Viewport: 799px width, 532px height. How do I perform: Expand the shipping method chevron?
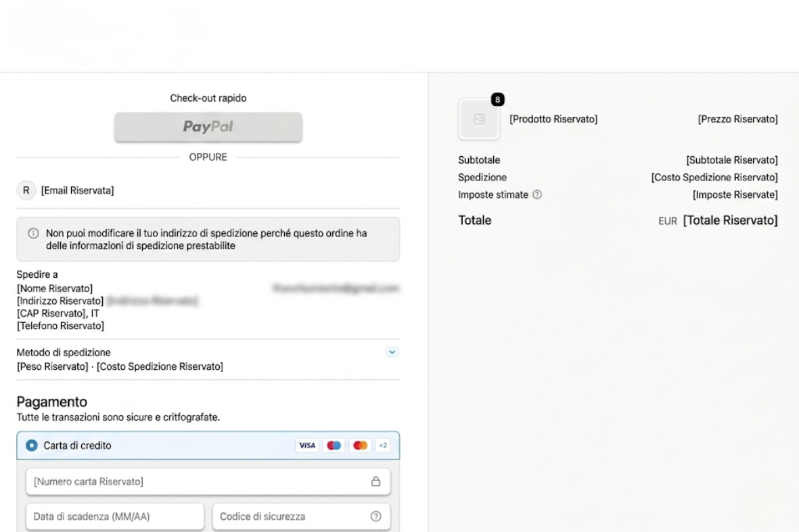392,352
